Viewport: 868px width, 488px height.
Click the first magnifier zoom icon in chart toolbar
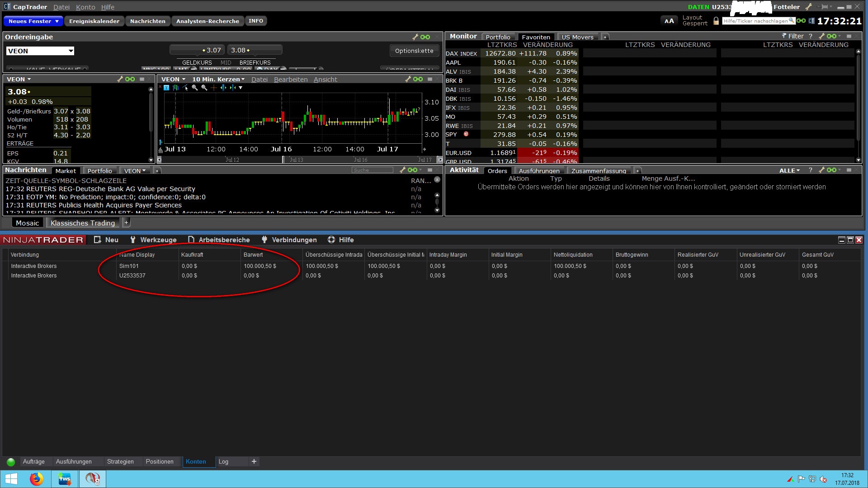(194, 88)
